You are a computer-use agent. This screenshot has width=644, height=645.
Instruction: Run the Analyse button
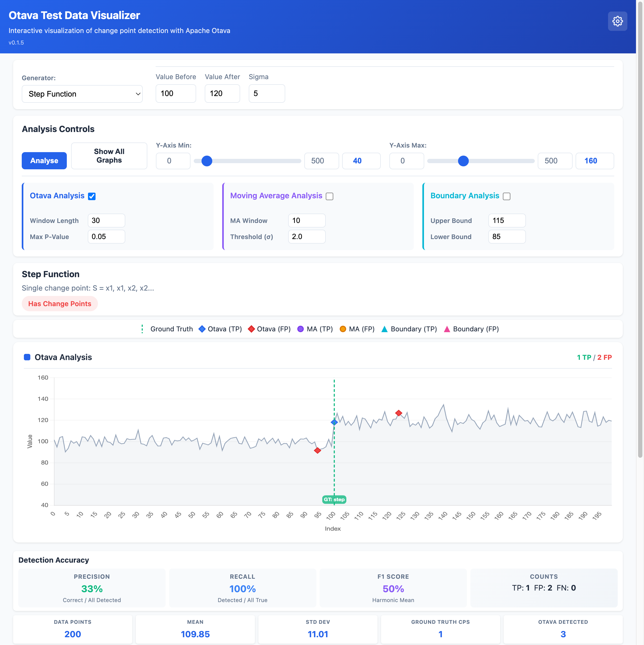click(44, 161)
